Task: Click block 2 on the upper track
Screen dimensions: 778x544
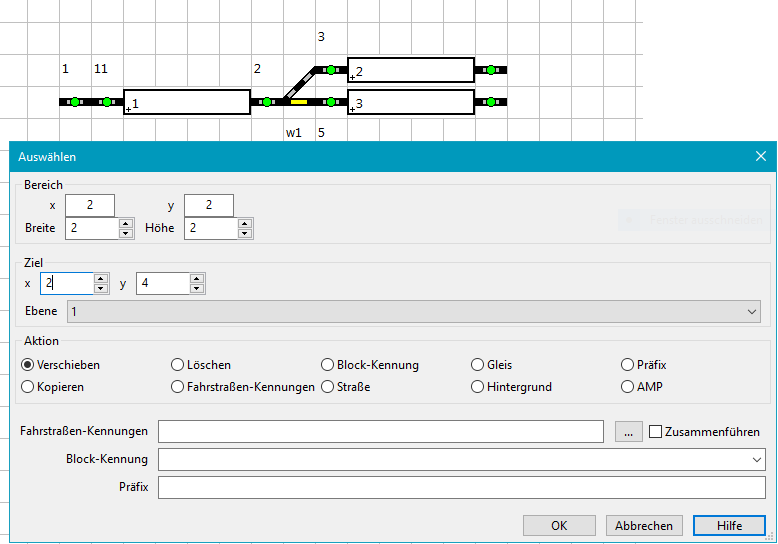Action: click(x=411, y=70)
